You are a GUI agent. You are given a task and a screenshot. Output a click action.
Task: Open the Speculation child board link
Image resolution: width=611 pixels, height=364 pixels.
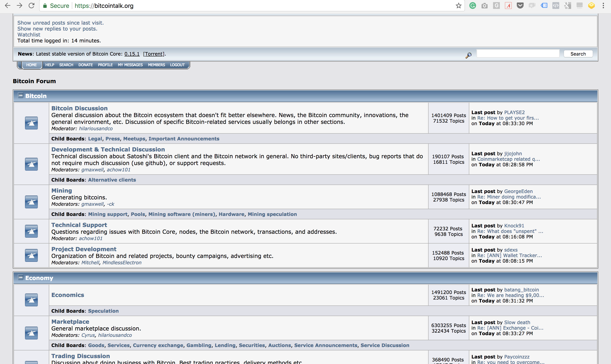coord(103,311)
